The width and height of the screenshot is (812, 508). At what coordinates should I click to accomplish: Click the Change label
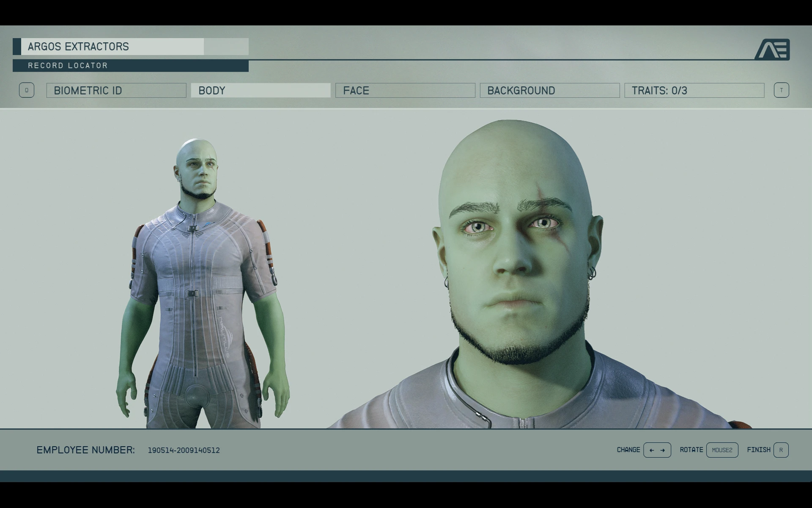[628, 450]
